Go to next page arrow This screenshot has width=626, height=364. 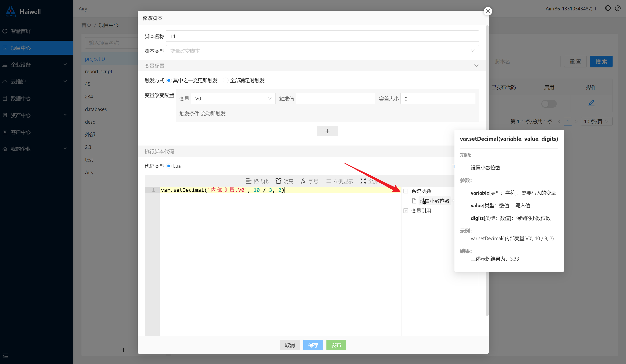[x=576, y=121]
